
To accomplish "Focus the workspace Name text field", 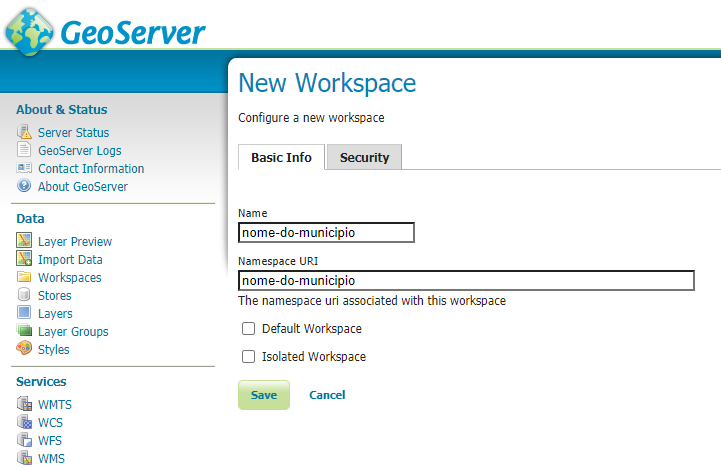I will [326, 232].
